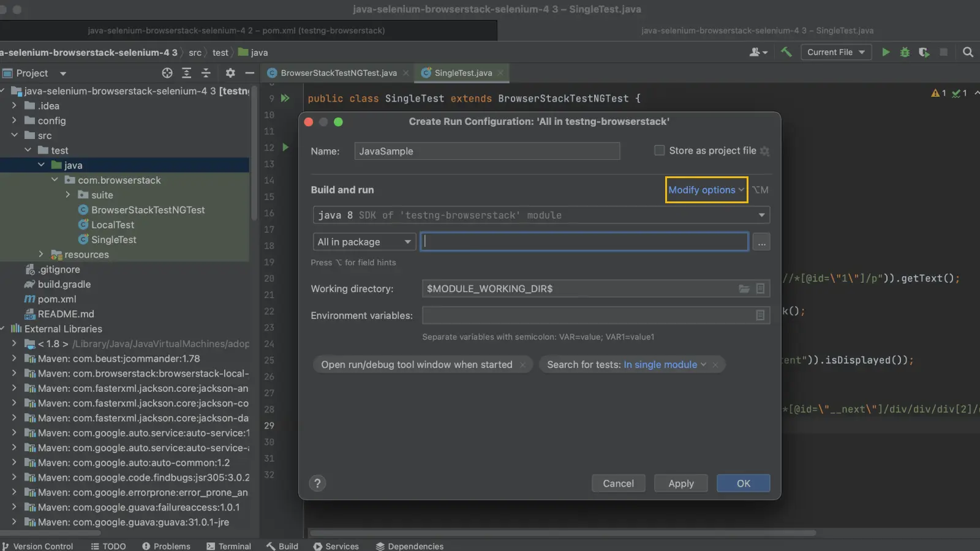Open the 'All in package' dropdown
The image size is (980, 551).
click(364, 242)
